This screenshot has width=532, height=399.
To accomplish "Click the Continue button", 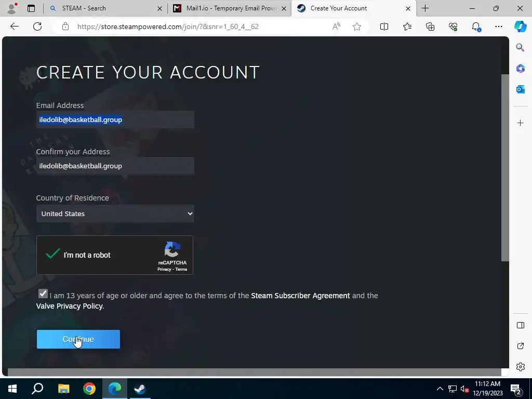I will 78,339.
